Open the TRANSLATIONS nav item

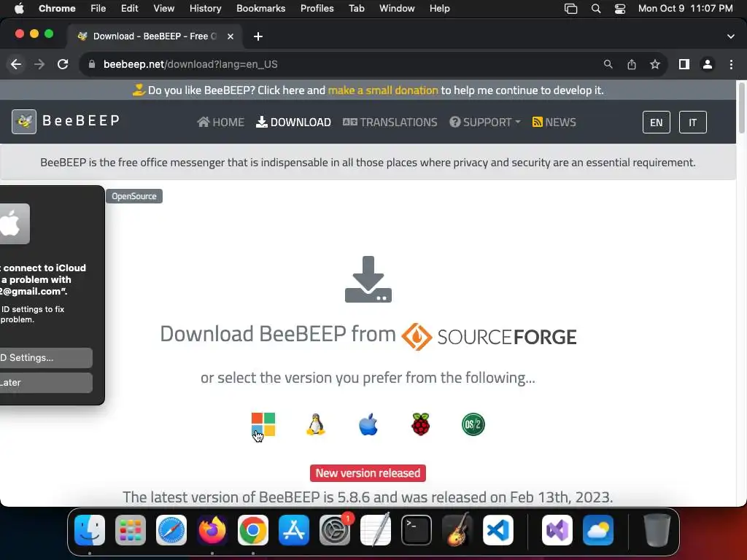[390, 122]
